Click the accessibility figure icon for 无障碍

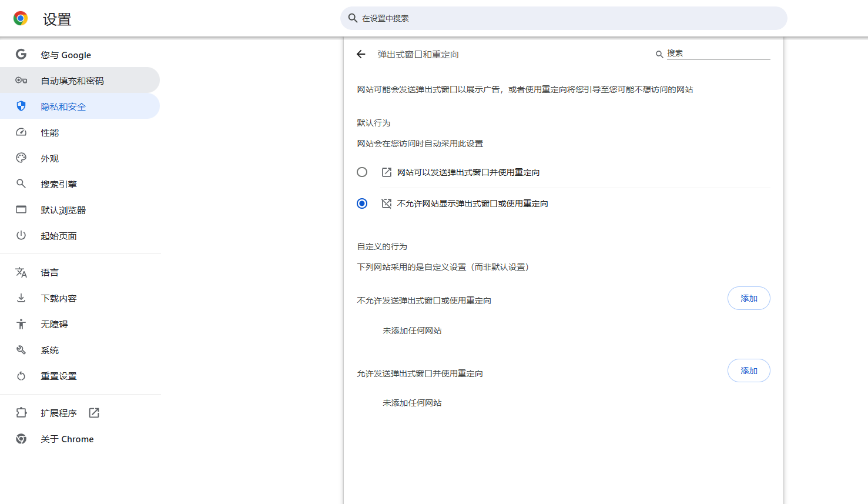21,324
